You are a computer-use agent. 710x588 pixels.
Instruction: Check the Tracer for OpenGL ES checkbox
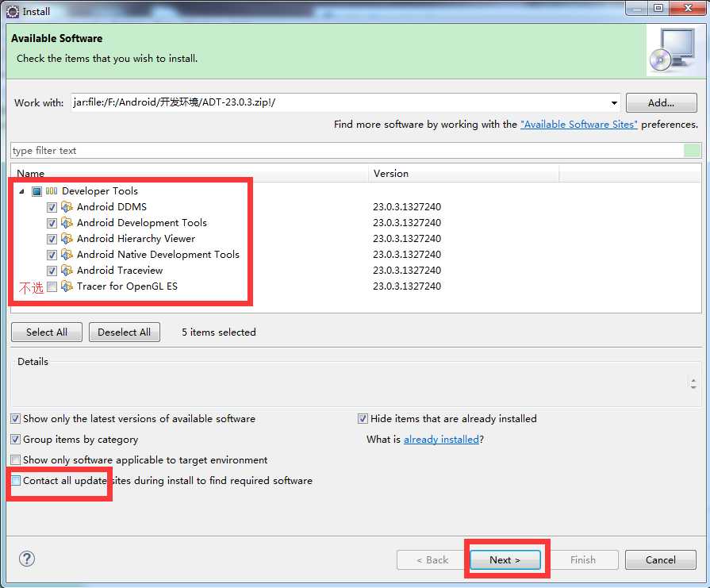coord(52,286)
